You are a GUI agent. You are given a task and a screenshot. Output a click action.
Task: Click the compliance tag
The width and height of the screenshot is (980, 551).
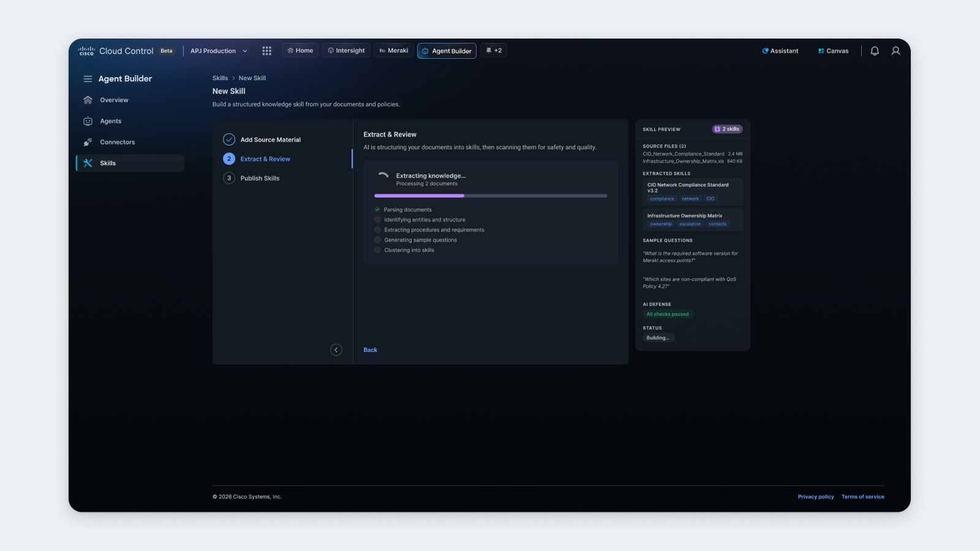(x=662, y=199)
